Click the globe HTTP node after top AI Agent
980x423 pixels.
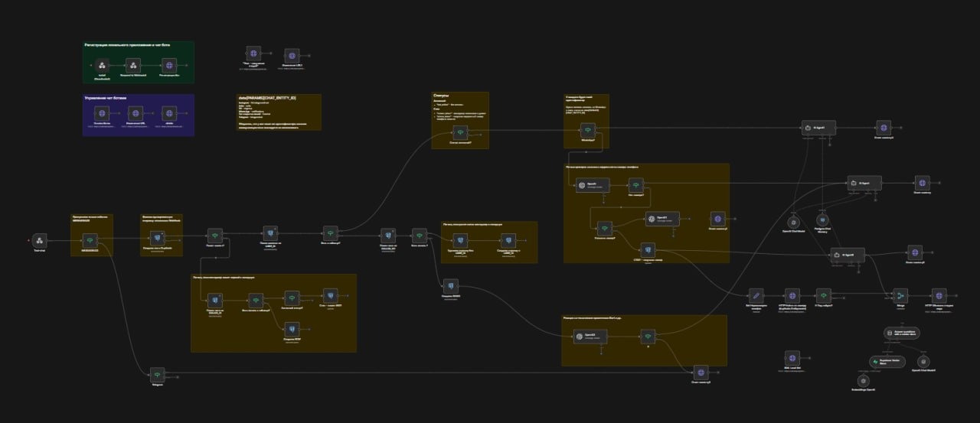click(x=883, y=128)
